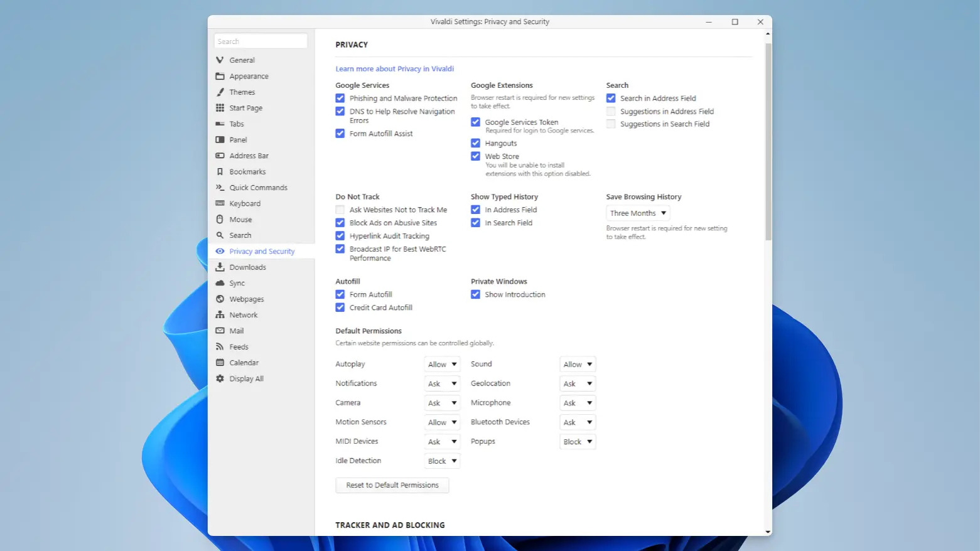Viewport: 980px width, 551px height.
Task: Enable Suggestions in Address Field
Action: pos(611,111)
